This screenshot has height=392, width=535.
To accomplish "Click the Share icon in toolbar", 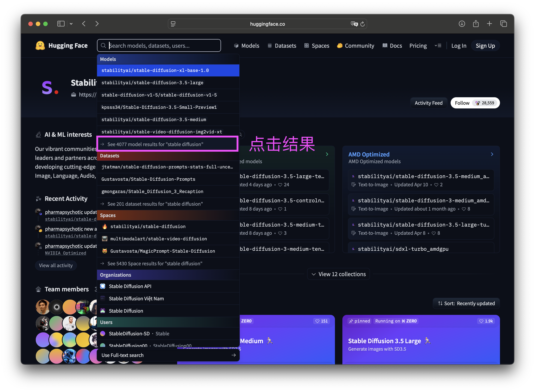I will click(476, 24).
